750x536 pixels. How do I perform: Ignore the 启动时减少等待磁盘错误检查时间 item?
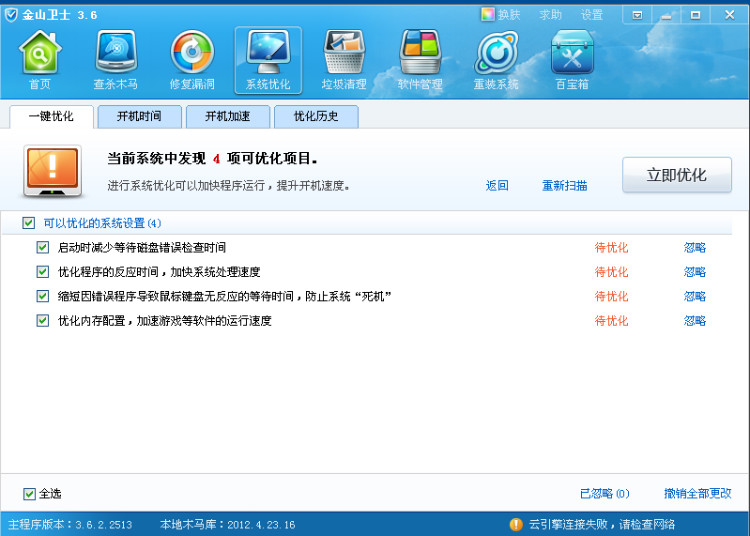695,248
